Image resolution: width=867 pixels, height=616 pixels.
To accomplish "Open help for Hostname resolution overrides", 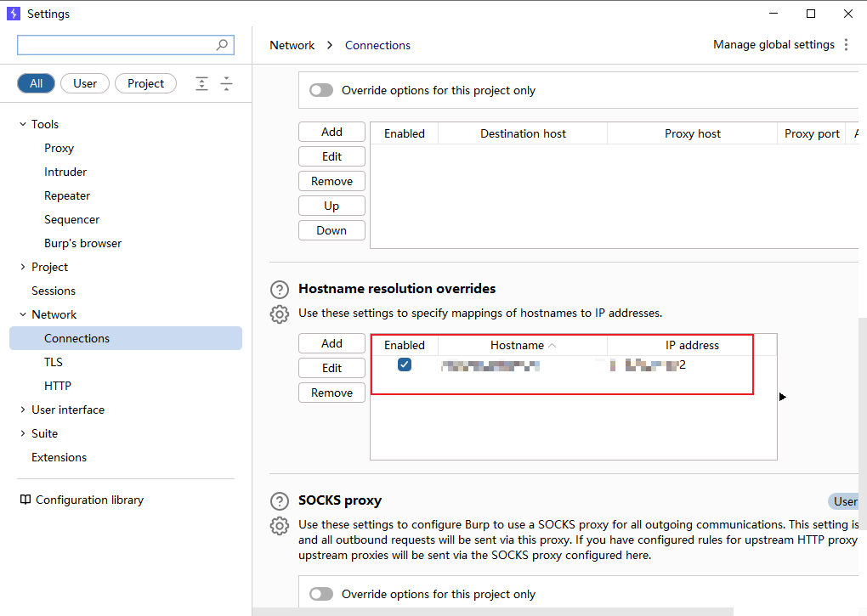I will [x=280, y=289].
